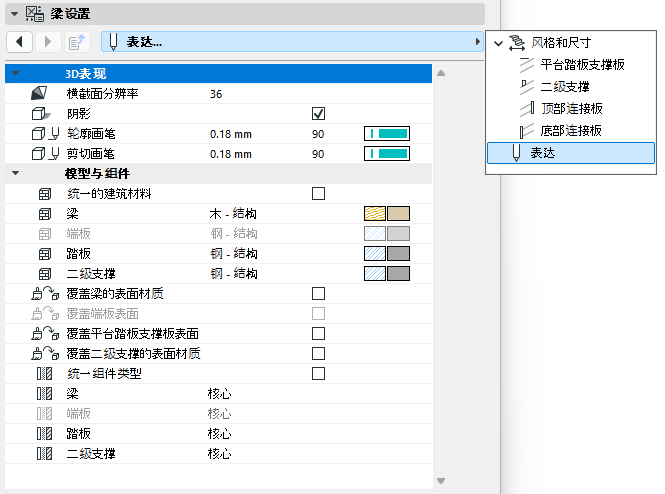The width and height of the screenshot is (665, 494).
Task: Click 剪切画笔 0.18 mm value
Action: [x=231, y=154]
